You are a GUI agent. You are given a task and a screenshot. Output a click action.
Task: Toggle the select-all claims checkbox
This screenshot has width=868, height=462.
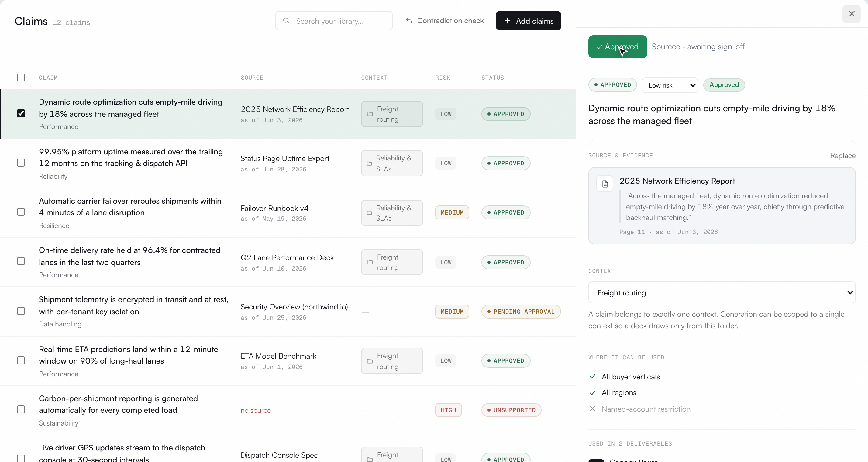pos(21,78)
